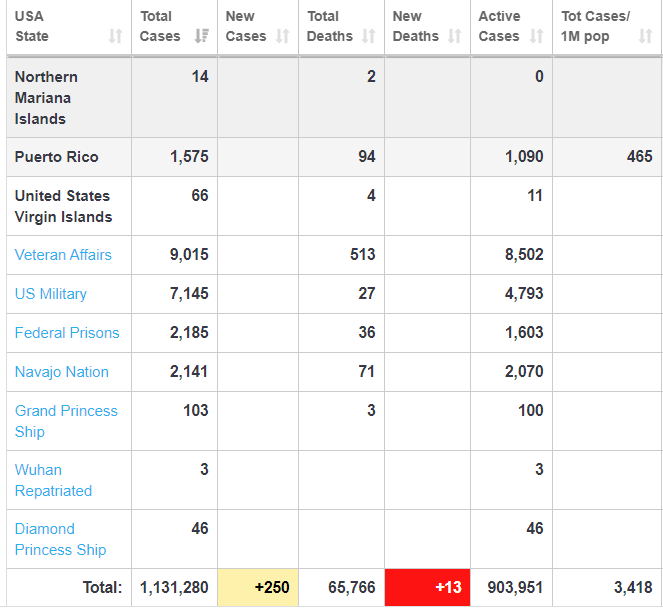Sort by Tot Cases/1M pop icon
This screenshot has width=663, height=609.
[645, 37]
